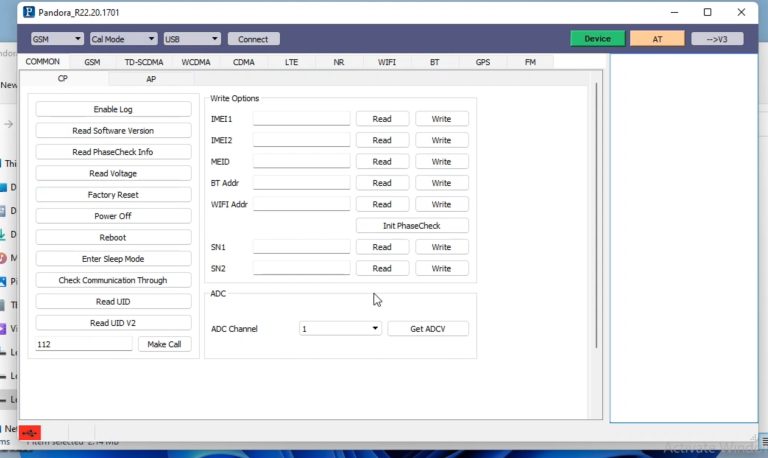This screenshot has height=458, width=768.
Task: Switch to the AP sub-tab
Action: point(151,79)
